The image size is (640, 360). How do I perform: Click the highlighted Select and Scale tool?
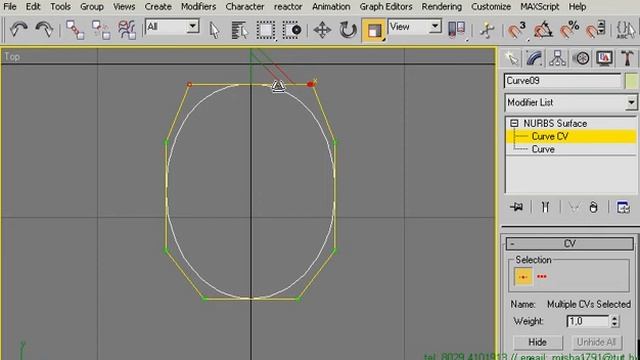coord(374,31)
